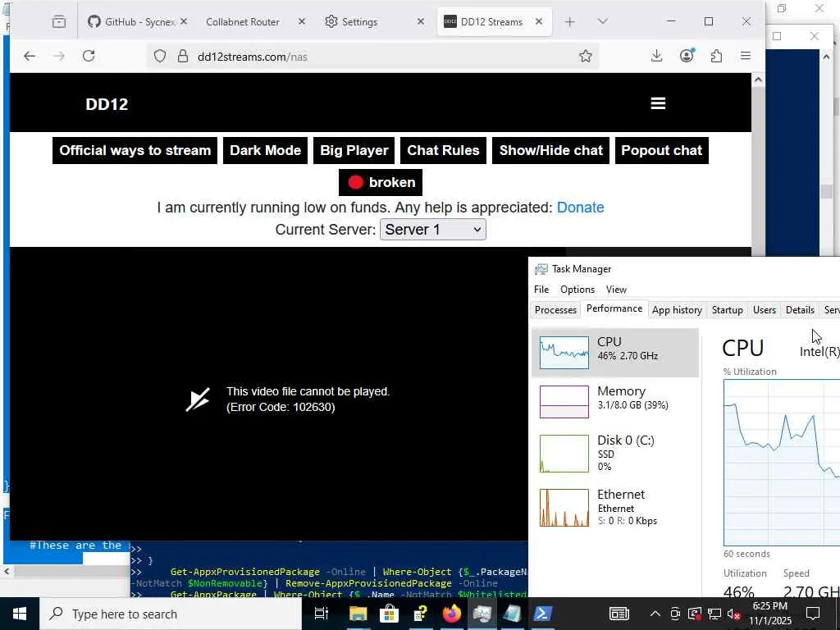
Task: Select the Memory performance item
Action: click(615, 402)
